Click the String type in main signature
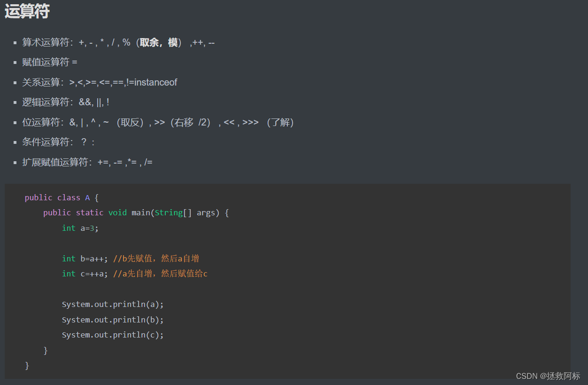 [x=169, y=212]
